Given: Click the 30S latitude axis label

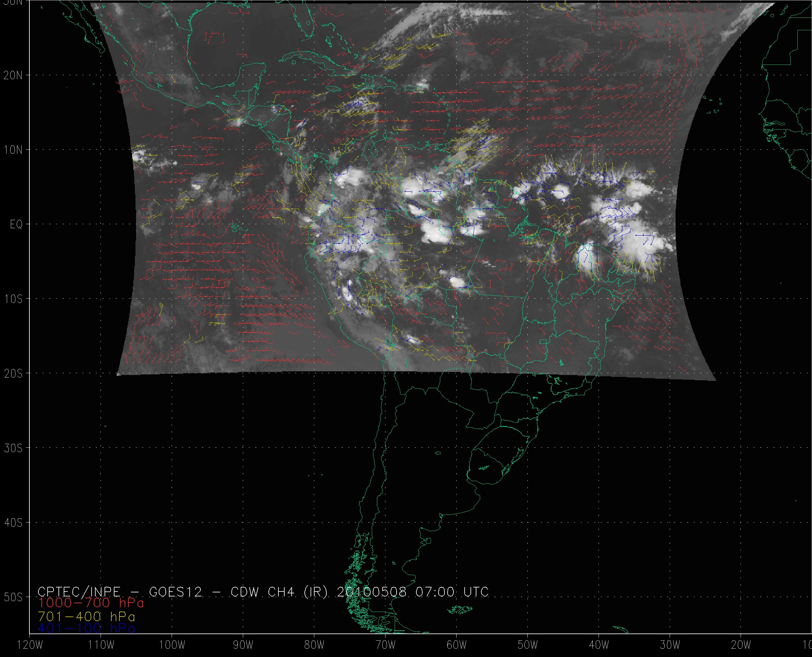Looking at the screenshot, I should point(13,448).
